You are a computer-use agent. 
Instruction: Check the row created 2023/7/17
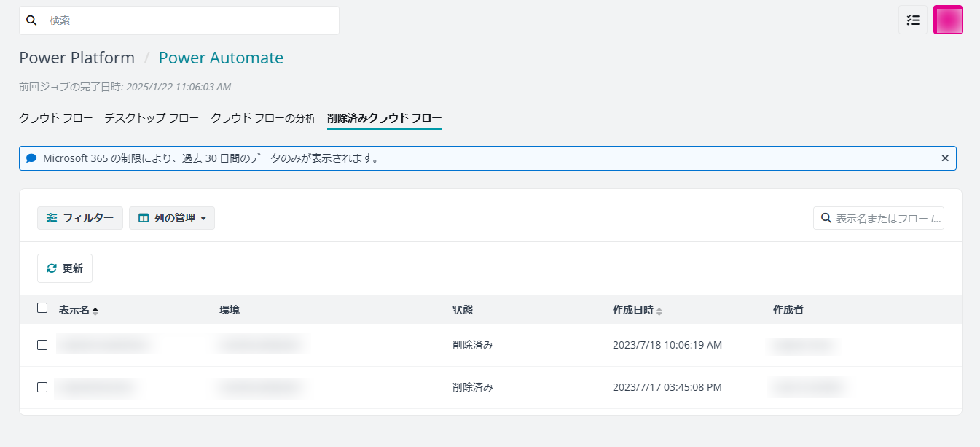pyautogui.click(x=42, y=387)
